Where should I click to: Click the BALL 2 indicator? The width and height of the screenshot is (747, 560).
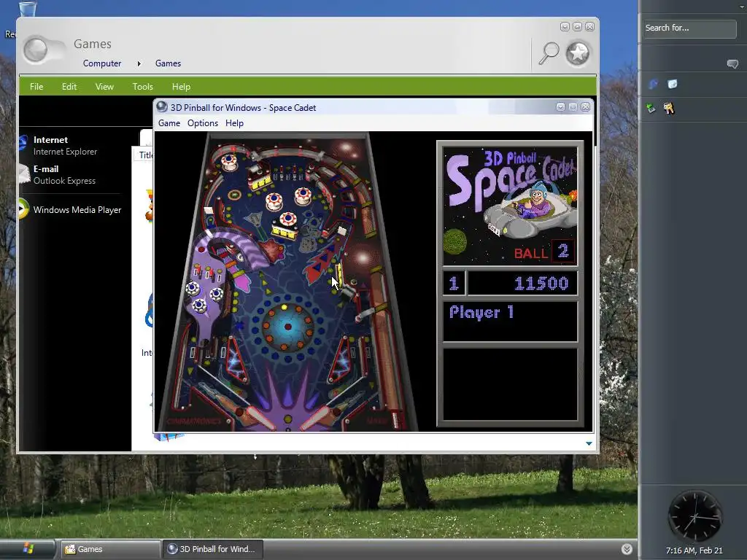click(543, 252)
